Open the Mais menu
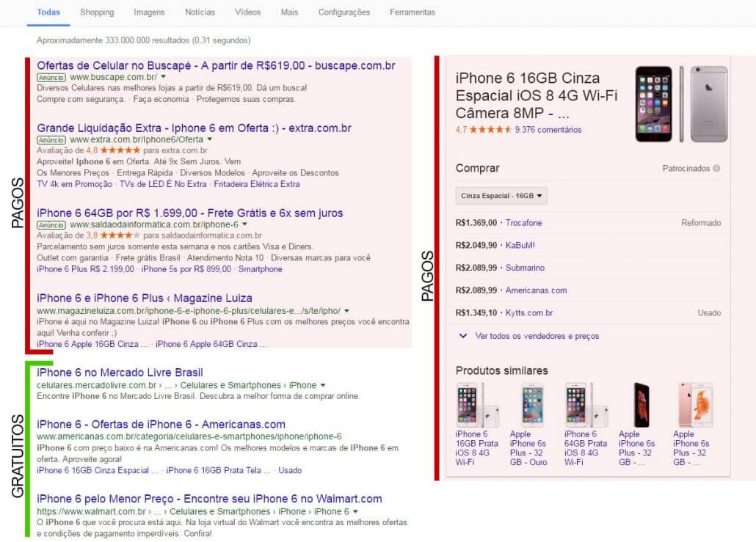 (289, 12)
